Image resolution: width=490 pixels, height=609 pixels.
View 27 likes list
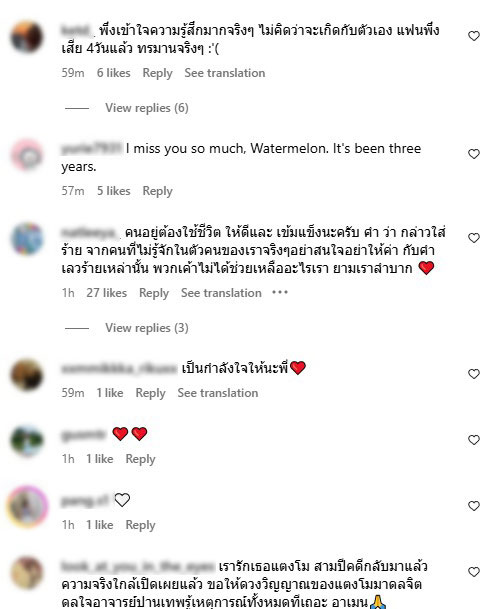pyautogui.click(x=106, y=293)
